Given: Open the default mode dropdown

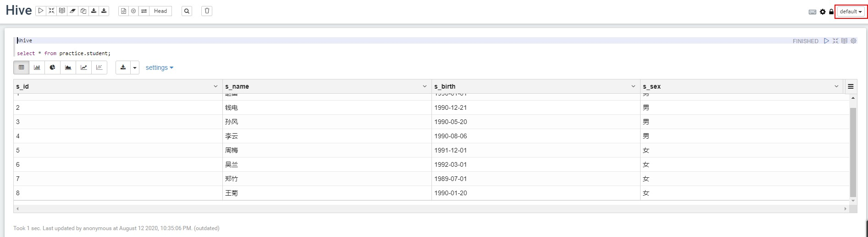Looking at the screenshot, I should [x=851, y=11].
